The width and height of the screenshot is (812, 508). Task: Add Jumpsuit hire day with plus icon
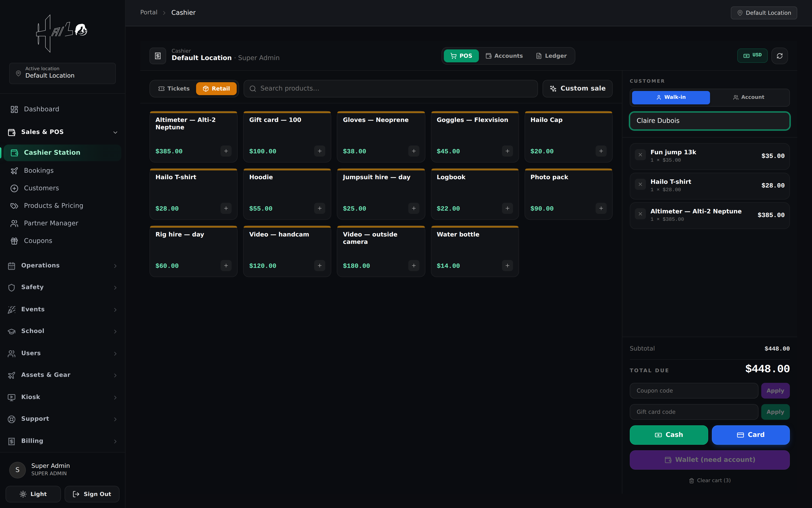(413, 208)
